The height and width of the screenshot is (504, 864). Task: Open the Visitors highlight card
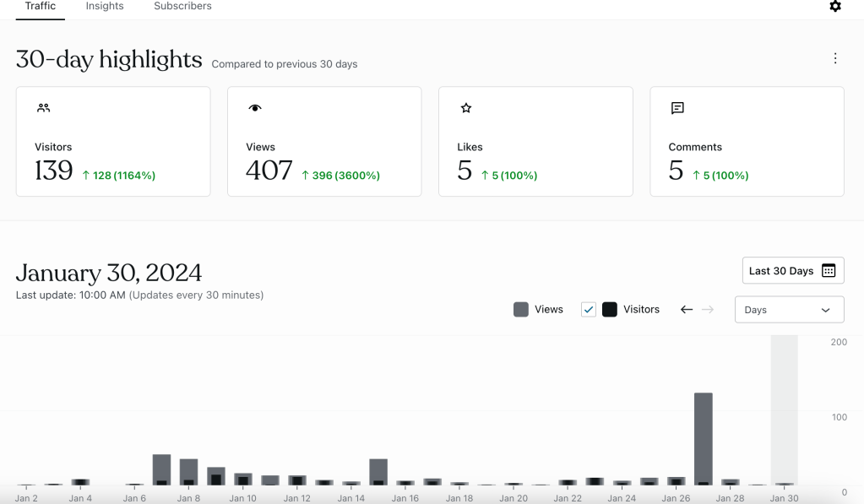(113, 142)
